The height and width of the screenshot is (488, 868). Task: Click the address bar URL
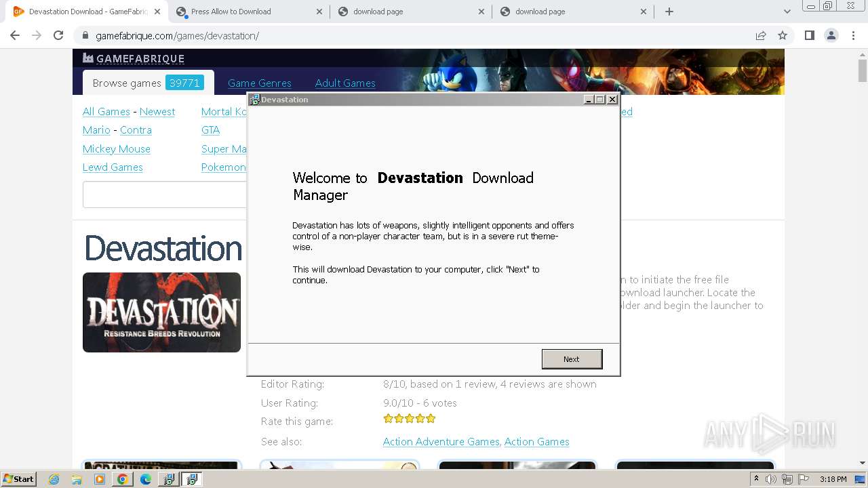point(177,35)
